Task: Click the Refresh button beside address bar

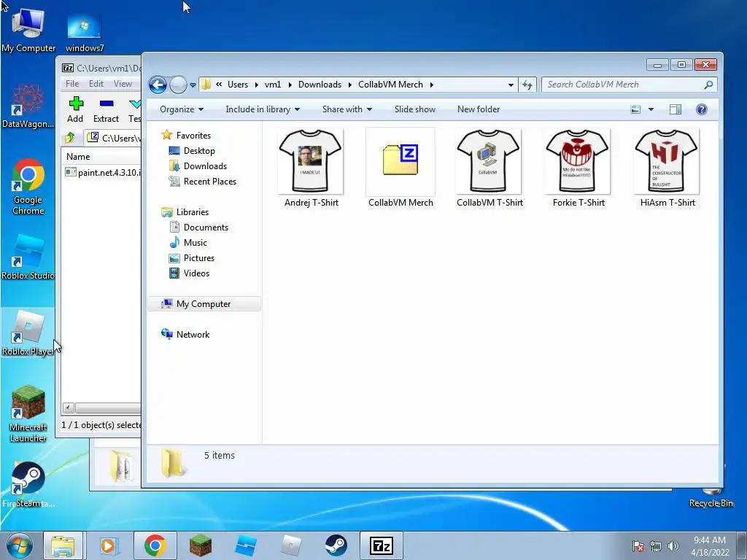Action: [527, 85]
